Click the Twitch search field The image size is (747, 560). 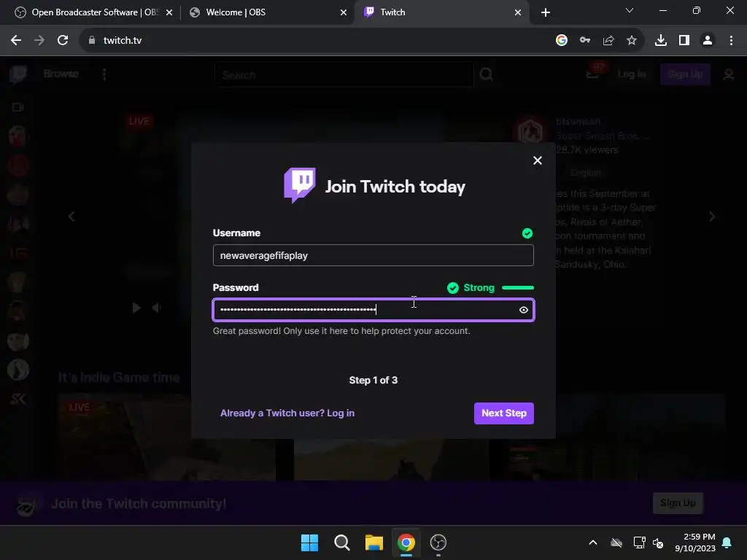point(344,75)
